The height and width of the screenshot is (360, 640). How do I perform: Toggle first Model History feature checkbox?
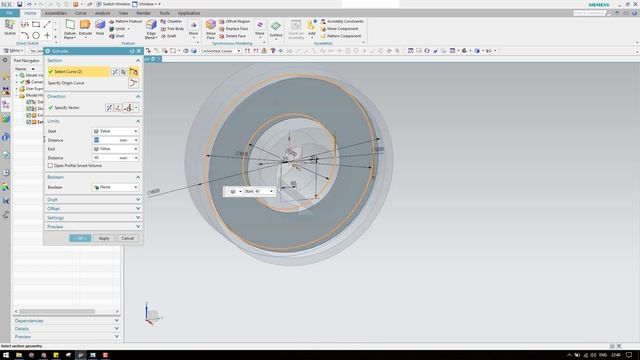(x=29, y=102)
